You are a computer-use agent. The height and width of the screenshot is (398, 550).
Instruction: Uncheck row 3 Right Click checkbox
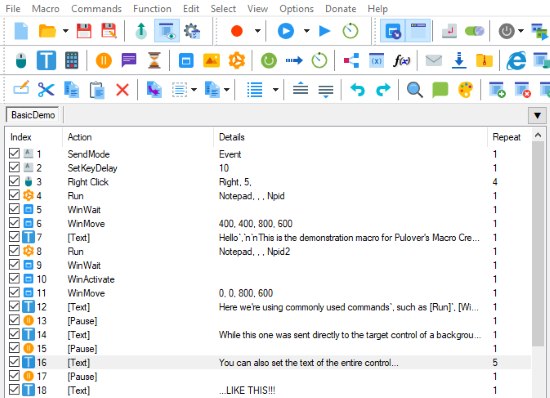click(x=14, y=181)
